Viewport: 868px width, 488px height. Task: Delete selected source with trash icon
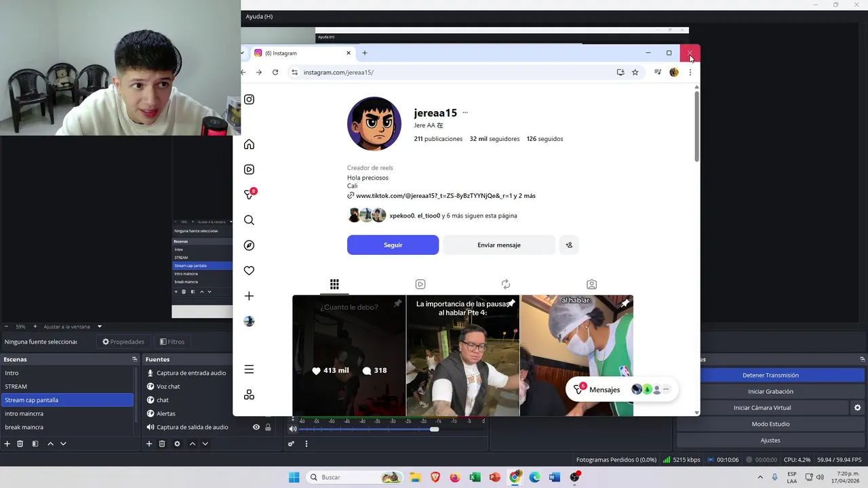[162, 444]
